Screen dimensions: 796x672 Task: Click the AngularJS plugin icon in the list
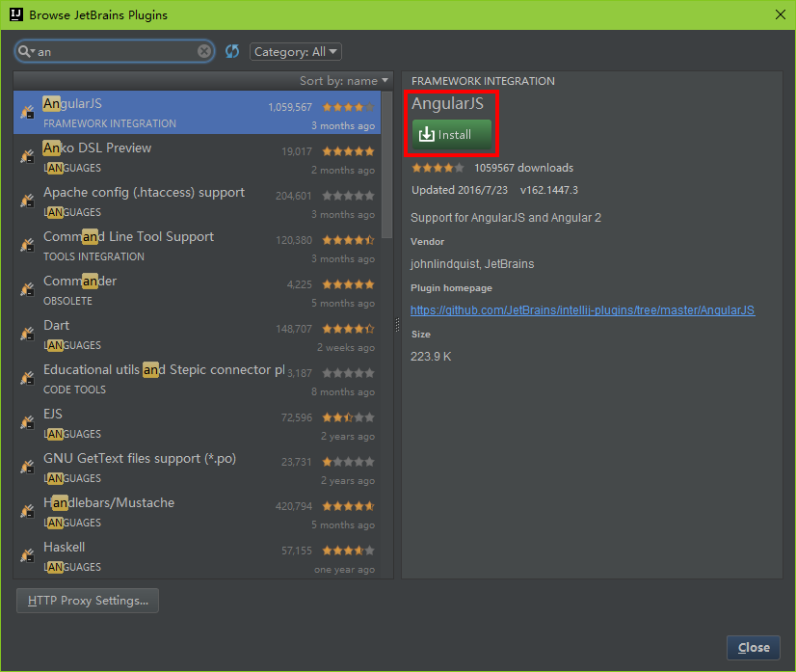tap(27, 111)
